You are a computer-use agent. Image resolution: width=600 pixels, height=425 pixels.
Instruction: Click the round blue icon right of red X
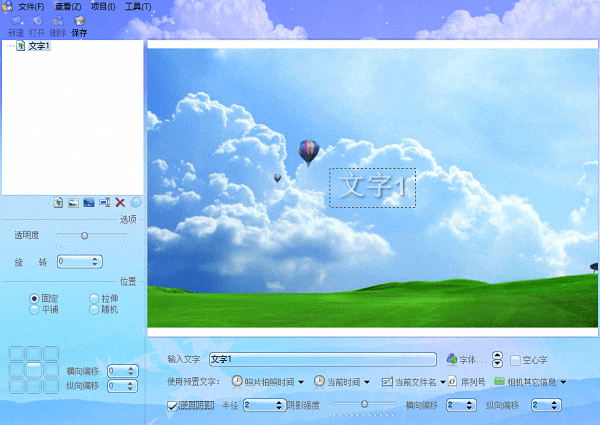pyautogui.click(x=135, y=203)
